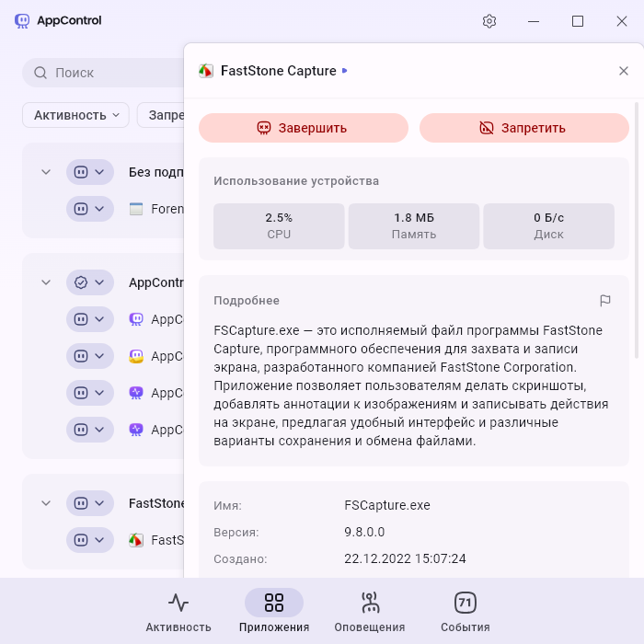Open AppControl settings gear icon
The image size is (644, 644).
489,21
